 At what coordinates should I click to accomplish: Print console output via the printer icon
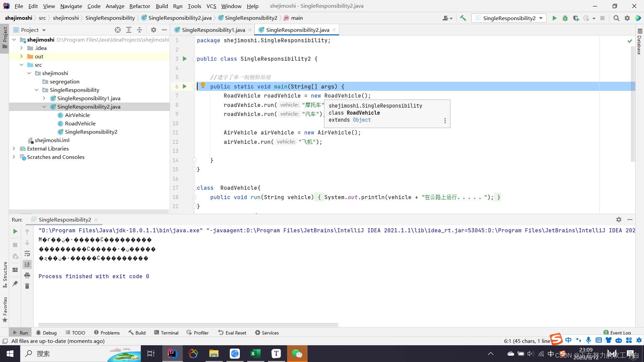tap(27, 275)
